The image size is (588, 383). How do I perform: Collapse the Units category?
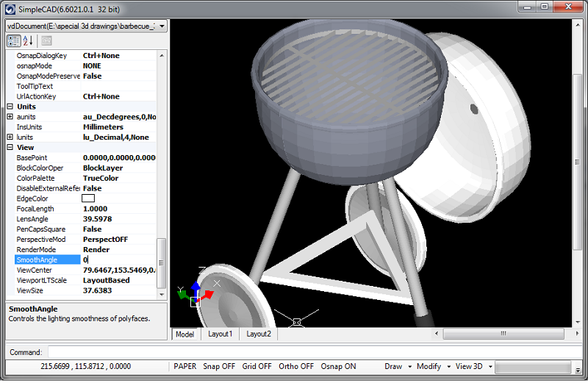(x=10, y=107)
